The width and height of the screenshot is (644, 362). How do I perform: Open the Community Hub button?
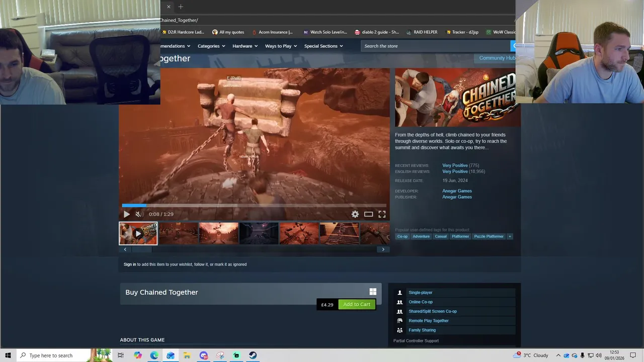[x=496, y=58]
